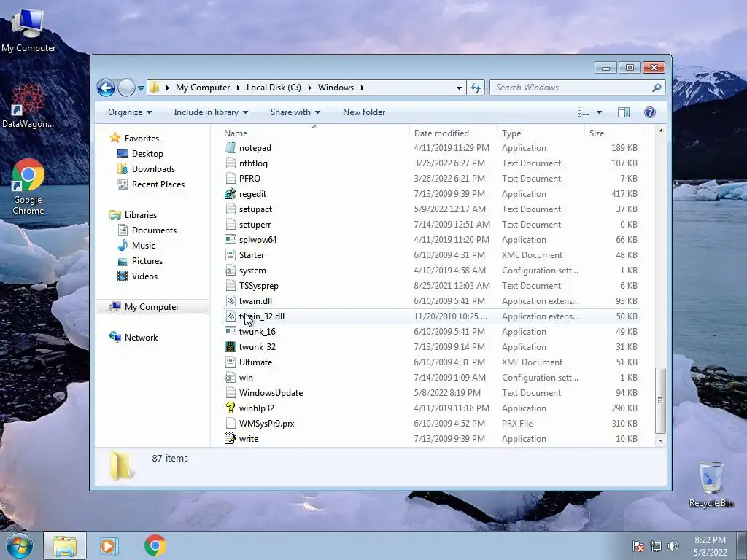Image resolution: width=747 pixels, height=560 pixels.
Task: Select the system configuration file icon
Action: click(x=231, y=271)
